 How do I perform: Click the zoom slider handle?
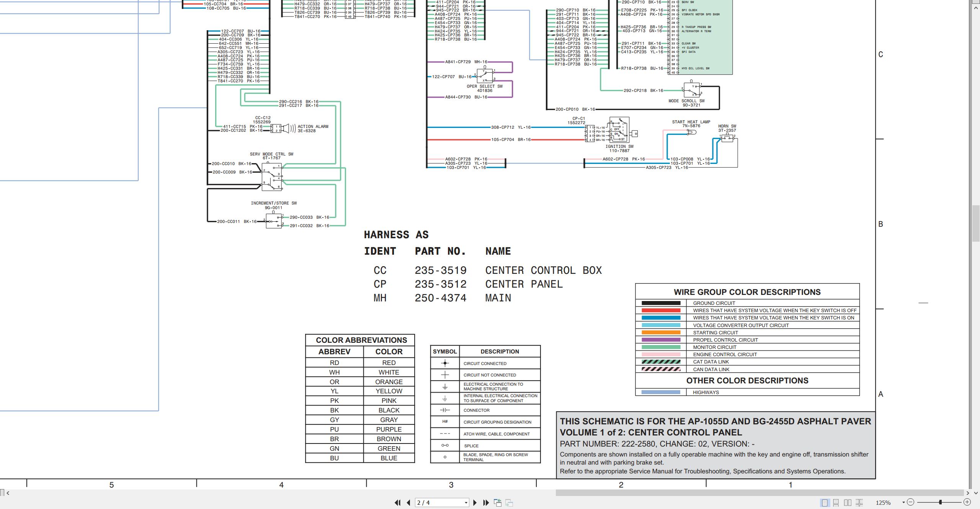tap(940, 502)
